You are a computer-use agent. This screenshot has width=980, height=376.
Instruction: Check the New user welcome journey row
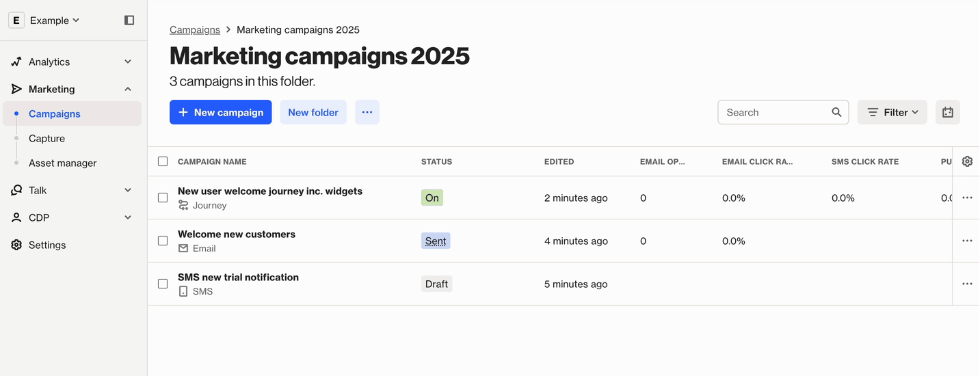[x=163, y=198]
